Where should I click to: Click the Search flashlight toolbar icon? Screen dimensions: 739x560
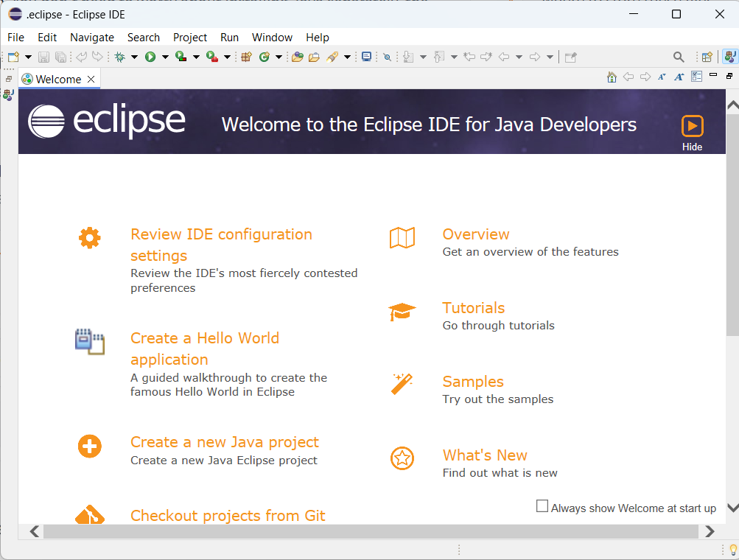(333, 57)
